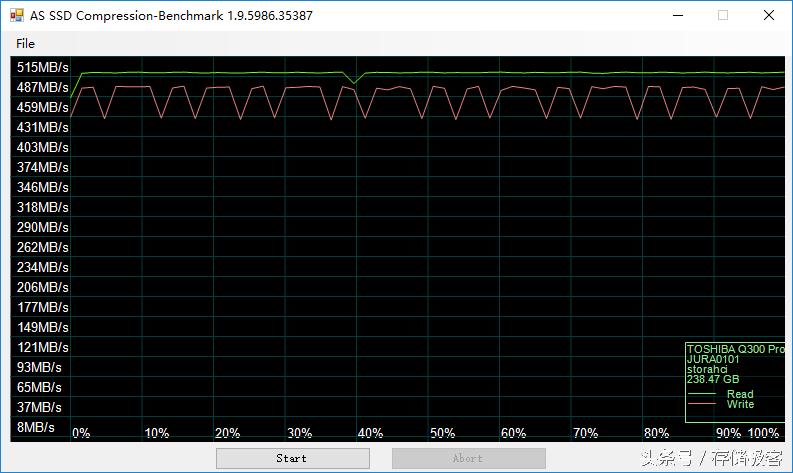Click the 50% compression axis label

pos(443,434)
